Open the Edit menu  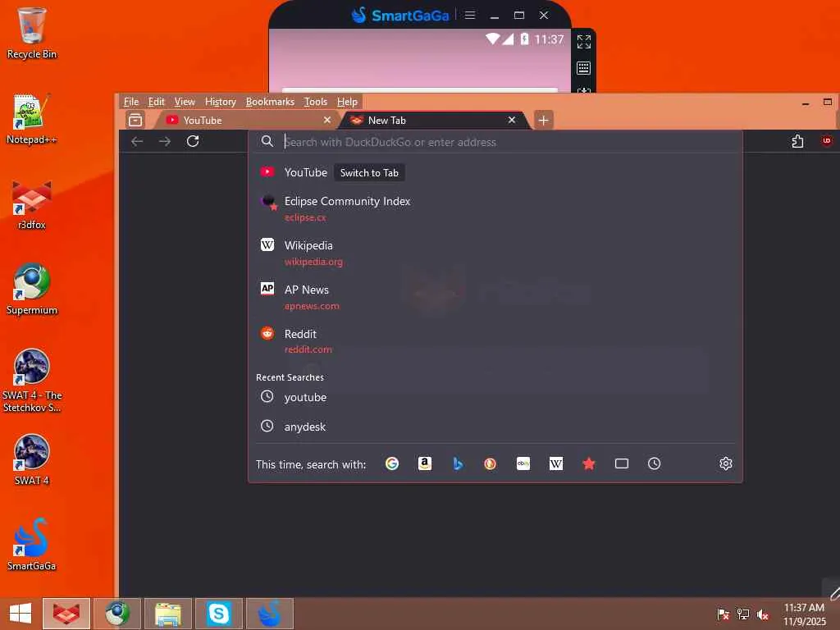pos(156,101)
